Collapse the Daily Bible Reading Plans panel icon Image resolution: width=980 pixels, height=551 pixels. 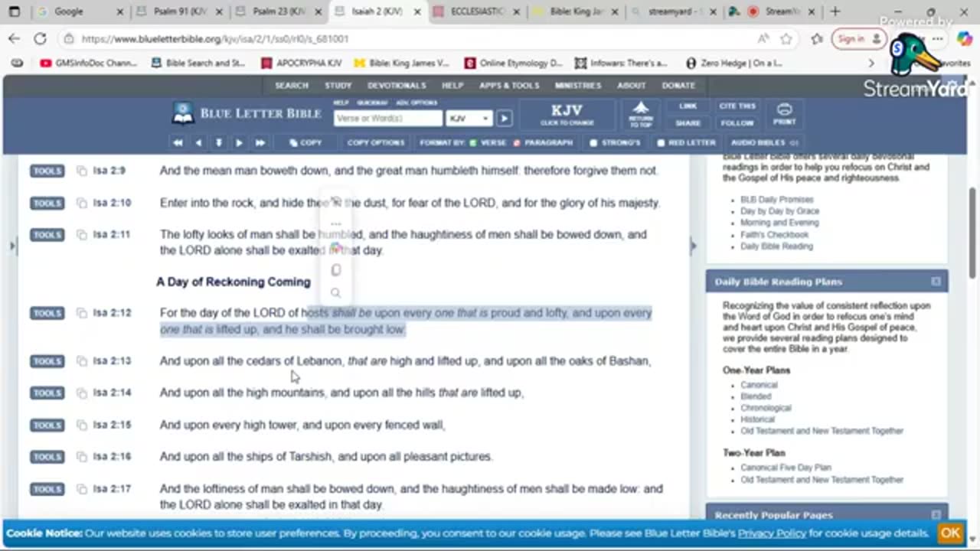(x=936, y=282)
